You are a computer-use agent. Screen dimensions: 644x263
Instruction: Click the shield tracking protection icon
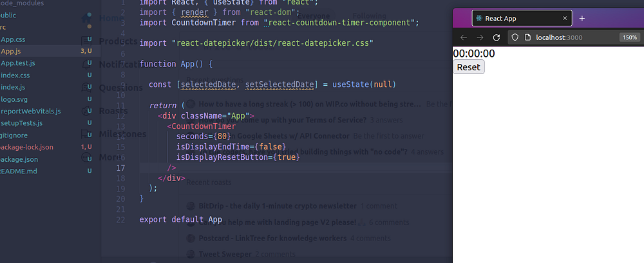coord(515,37)
